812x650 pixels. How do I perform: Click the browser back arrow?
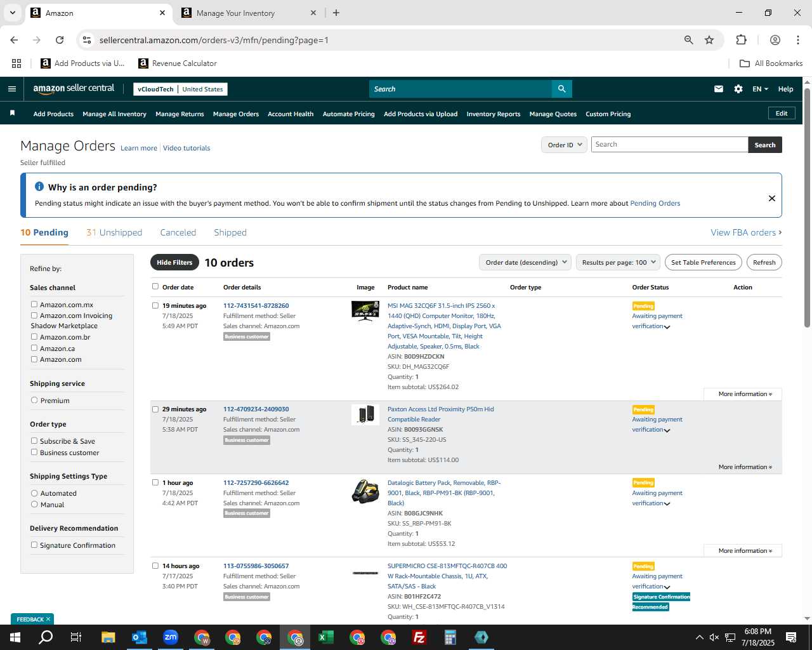[14, 40]
